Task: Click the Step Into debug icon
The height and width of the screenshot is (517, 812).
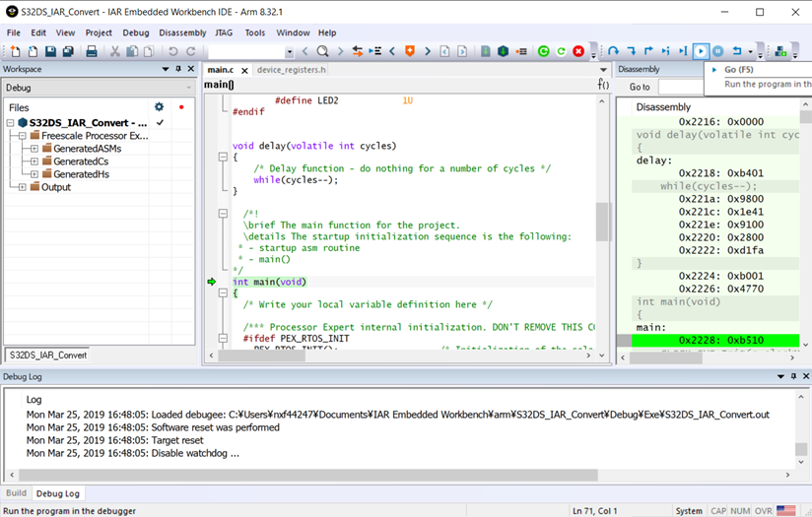Action: point(632,51)
